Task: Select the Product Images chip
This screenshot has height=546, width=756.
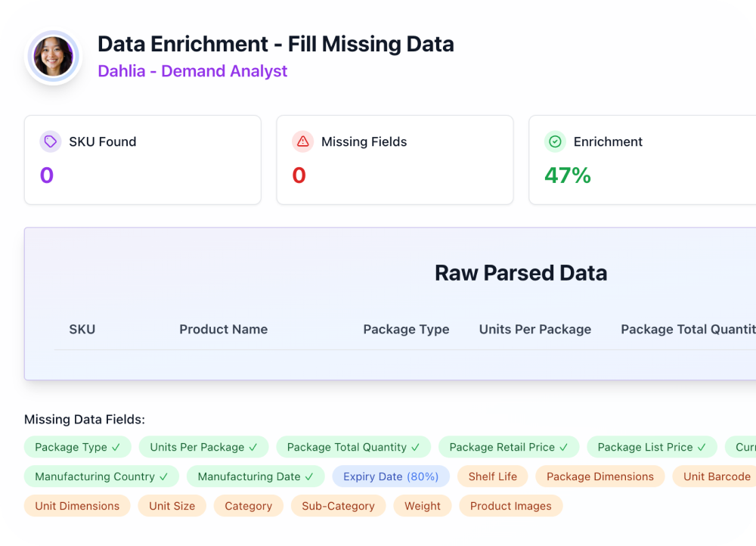Action: pos(510,506)
